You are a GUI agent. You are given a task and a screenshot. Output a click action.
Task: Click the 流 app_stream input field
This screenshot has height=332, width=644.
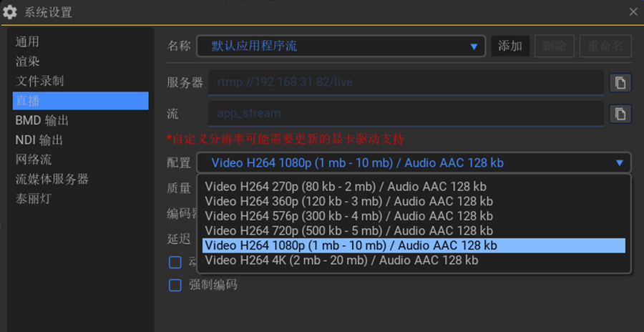(x=405, y=113)
